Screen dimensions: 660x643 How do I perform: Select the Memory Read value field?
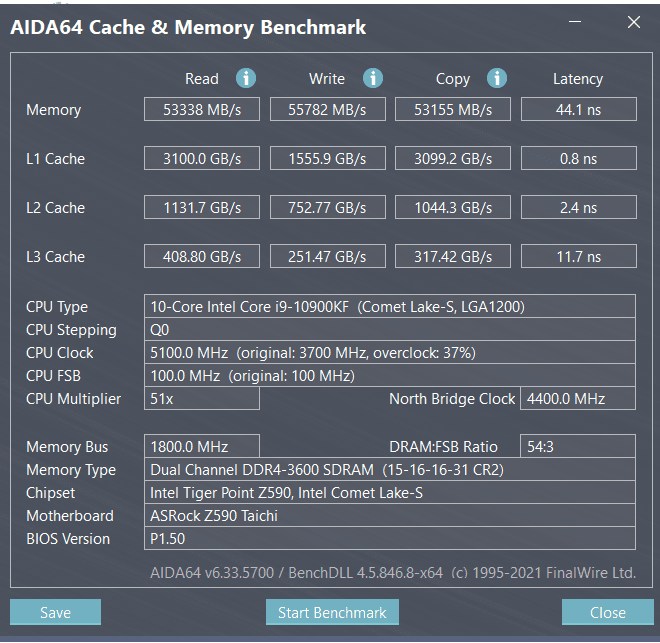(201, 109)
